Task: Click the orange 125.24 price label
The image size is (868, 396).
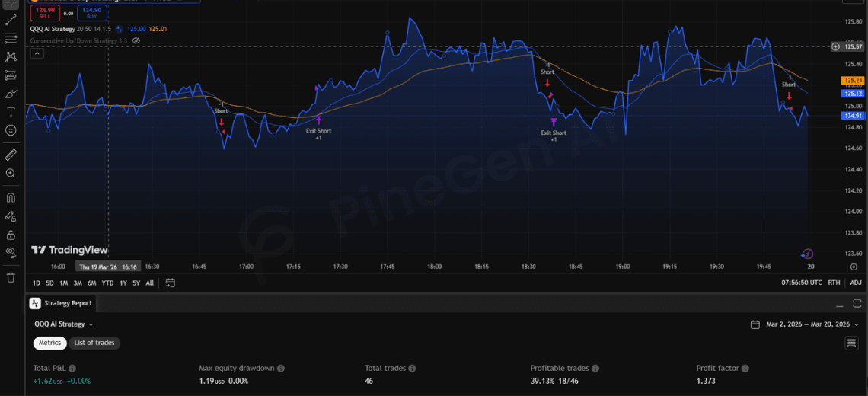Action: [851, 81]
